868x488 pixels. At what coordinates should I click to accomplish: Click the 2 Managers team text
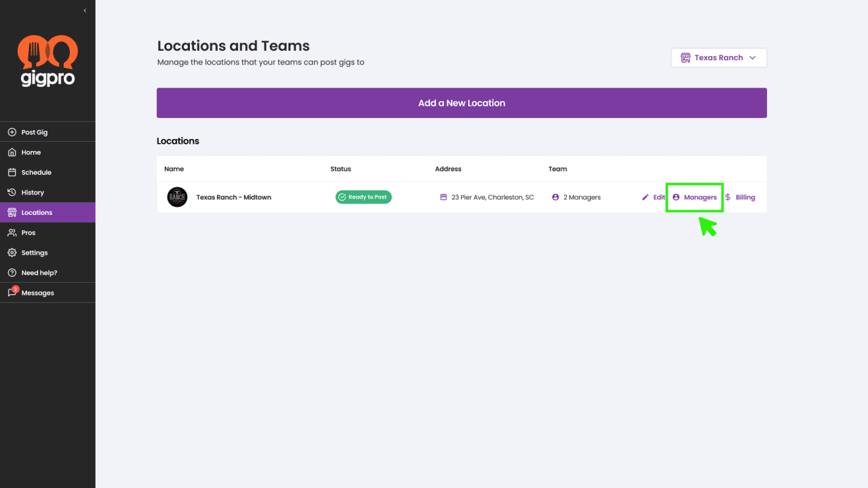(x=582, y=197)
